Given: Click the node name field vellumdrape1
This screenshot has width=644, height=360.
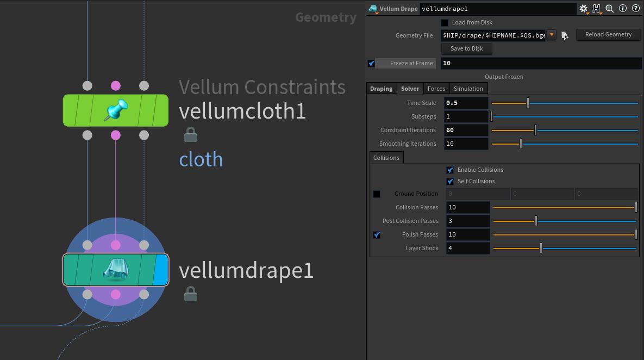Looking at the screenshot, I should pos(498,9).
